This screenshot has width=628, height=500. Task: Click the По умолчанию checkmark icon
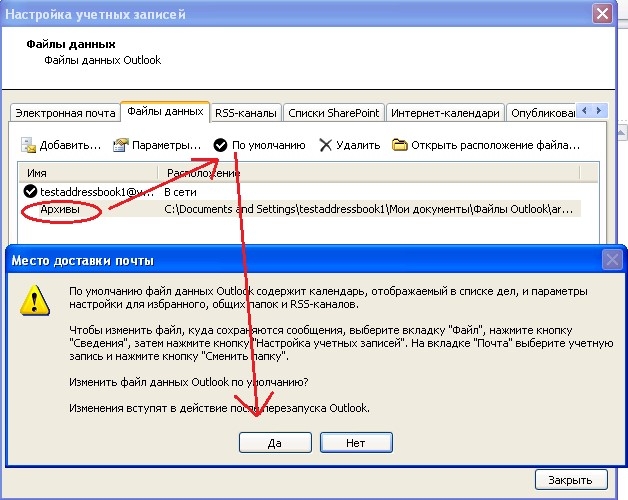click(x=220, y=145)
